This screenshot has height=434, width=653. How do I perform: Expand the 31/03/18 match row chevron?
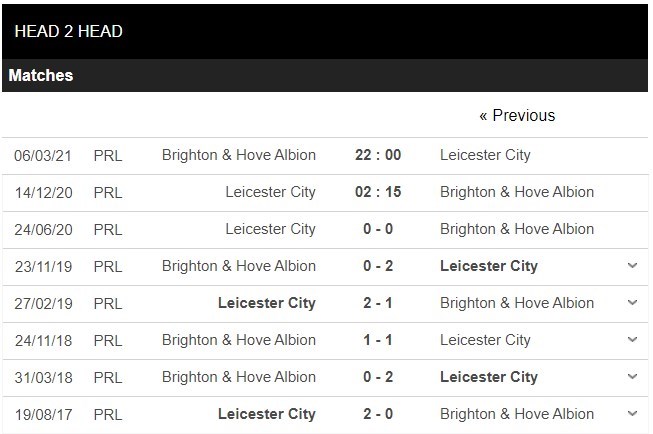(x=632, y=377)
